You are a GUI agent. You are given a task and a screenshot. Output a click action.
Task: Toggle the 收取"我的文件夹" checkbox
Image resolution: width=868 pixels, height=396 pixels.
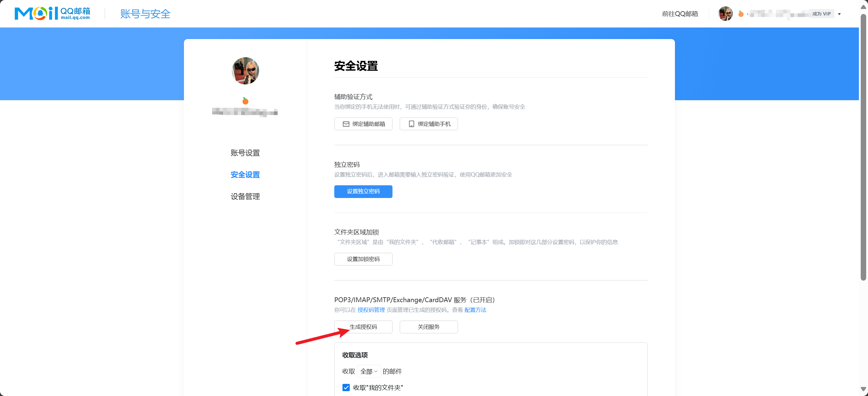tap(346, 387)
